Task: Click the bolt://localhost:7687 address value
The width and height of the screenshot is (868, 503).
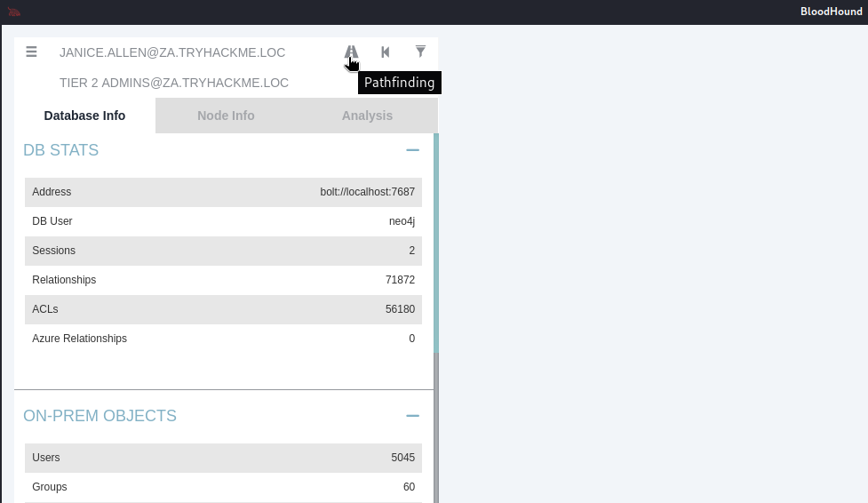Action: pyautogui.click(x=367, y=192)
